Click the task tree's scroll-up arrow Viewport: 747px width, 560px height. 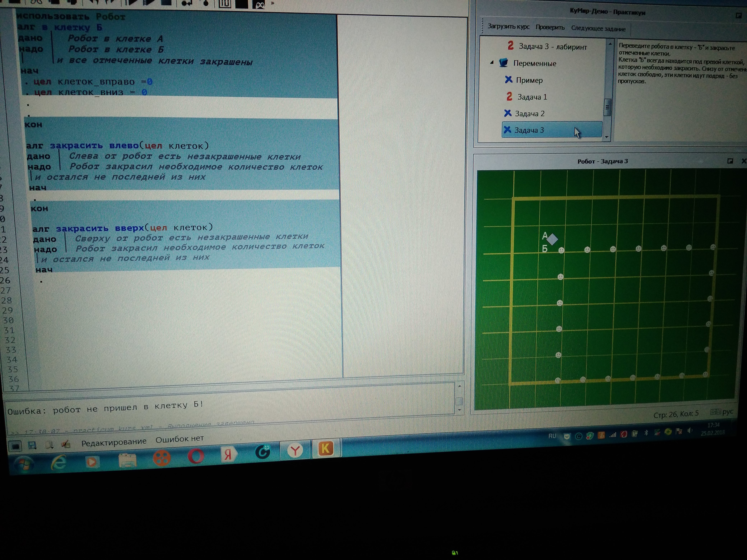pyautogui.click(x=610, y=44)
